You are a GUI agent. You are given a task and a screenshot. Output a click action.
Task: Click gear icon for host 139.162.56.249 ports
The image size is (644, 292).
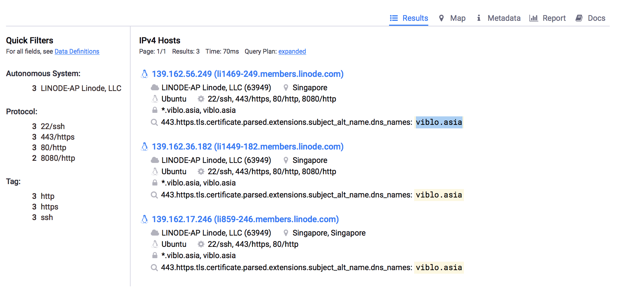point(201,99)
